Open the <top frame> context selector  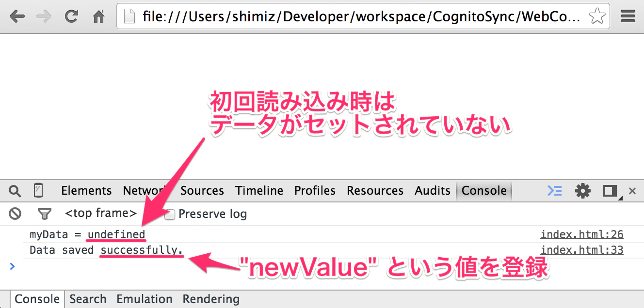pos(101,214)
